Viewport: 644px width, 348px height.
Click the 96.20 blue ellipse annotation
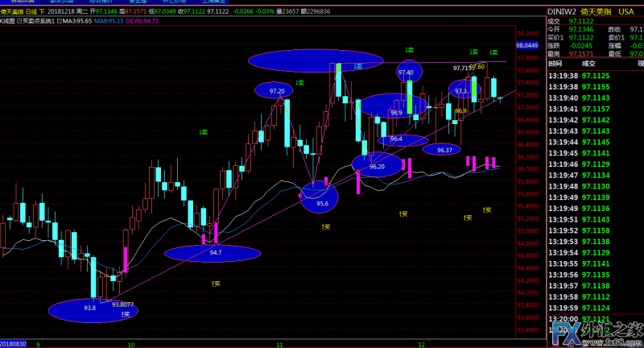tap(376, 165)
